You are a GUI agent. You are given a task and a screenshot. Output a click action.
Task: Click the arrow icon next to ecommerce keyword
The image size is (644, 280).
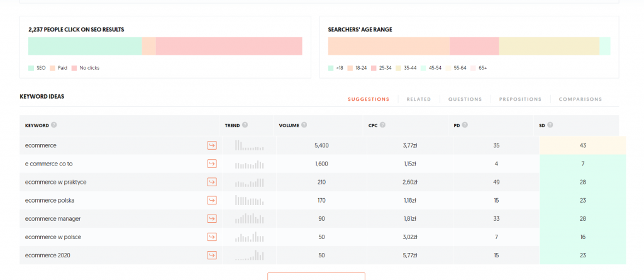click(212, 145)
